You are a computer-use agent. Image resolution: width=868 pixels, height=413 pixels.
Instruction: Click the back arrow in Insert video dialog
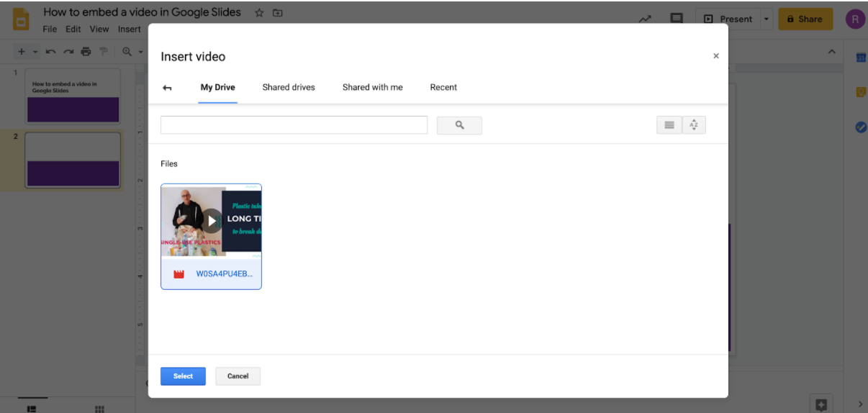coord(167,88)
